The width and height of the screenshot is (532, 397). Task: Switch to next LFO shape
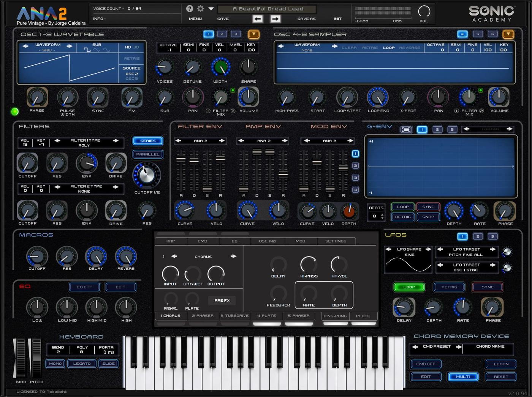pyautogui.click(x=428, y=249)
